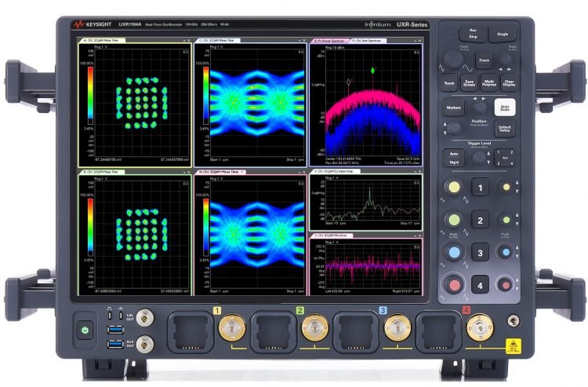
Task: Tap the Touch key
Action: pyautogui.click(x=449, y=83)
